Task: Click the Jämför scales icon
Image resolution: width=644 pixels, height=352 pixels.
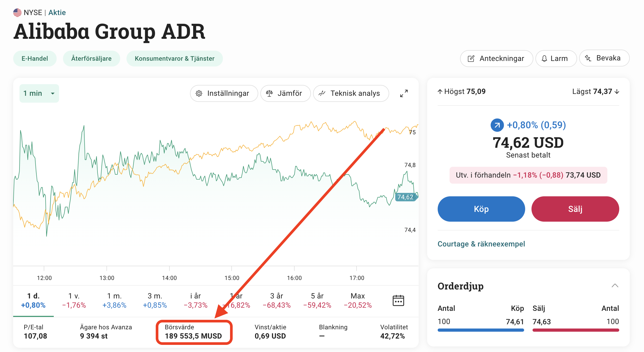Action: 269,93
